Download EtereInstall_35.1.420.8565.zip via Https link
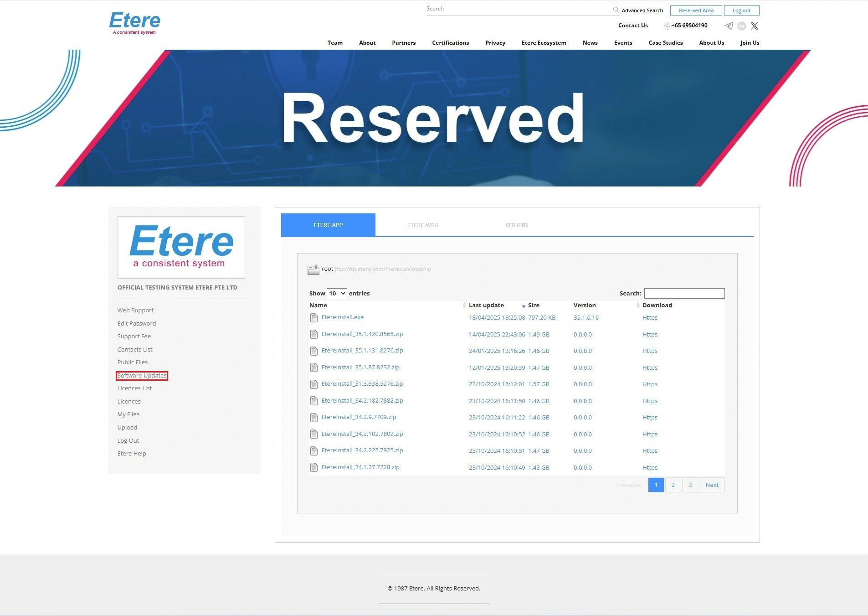Screen dimensions: 868x616 pos(650,335)
